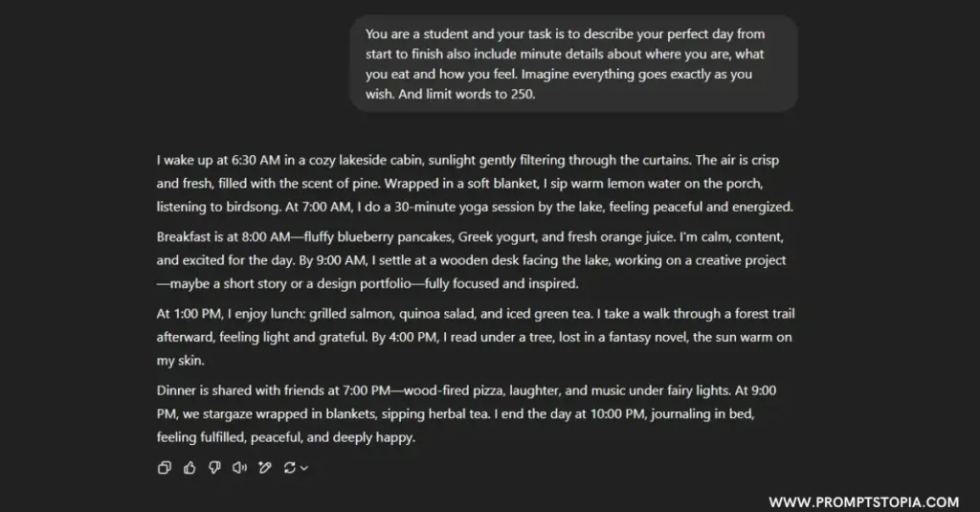The width and height of the screenshot is (980, 512).
Task: Mark the response with thumbs down
Action: click(214, 468)
